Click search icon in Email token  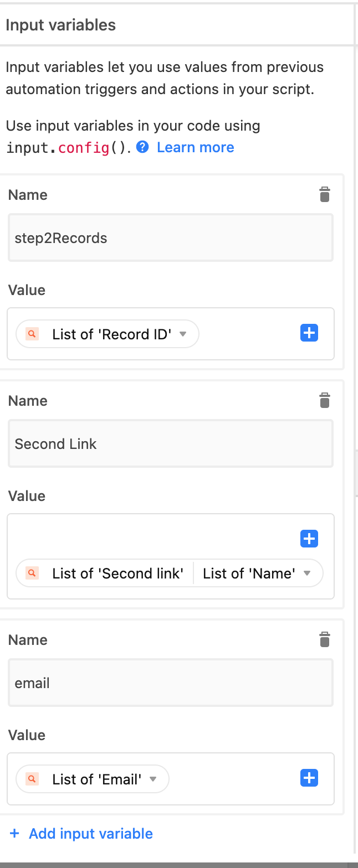tap(33, 779)
